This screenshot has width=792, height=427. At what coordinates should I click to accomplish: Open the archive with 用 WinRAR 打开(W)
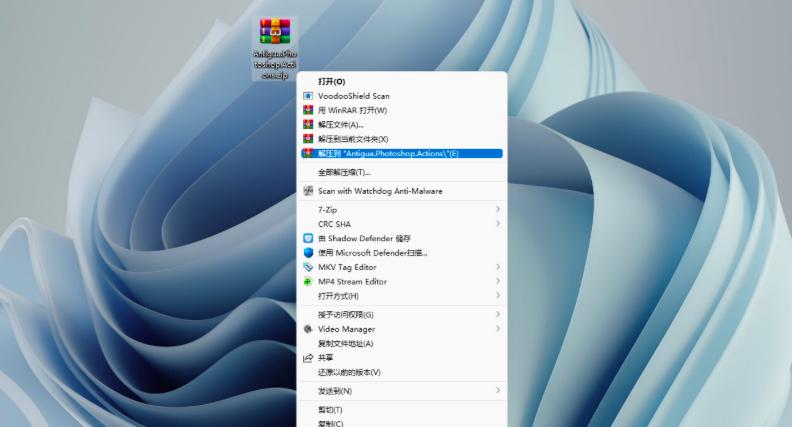[402, 110]
